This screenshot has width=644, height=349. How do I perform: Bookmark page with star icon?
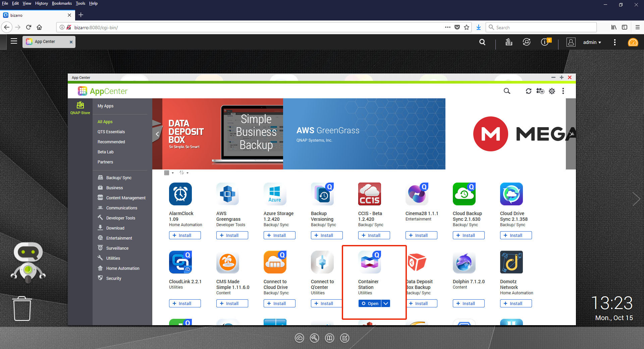click(467, 28)
